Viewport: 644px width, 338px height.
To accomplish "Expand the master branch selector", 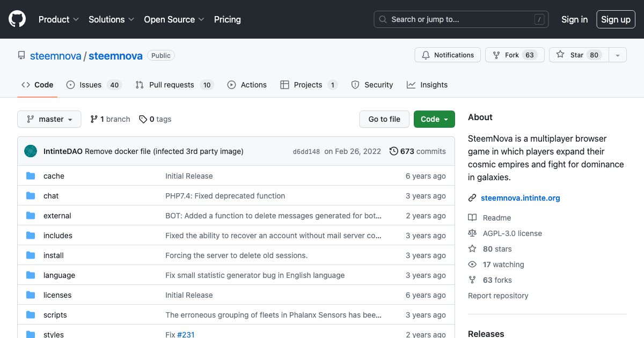I will (49, 119).
